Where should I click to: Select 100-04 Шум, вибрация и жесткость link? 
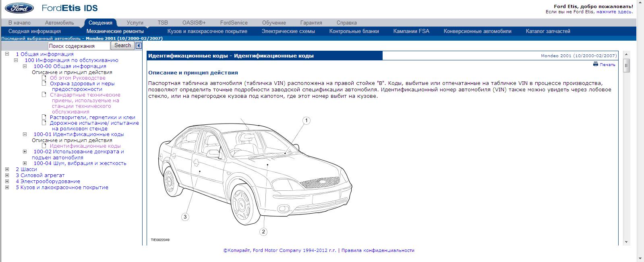click(80, 163)
